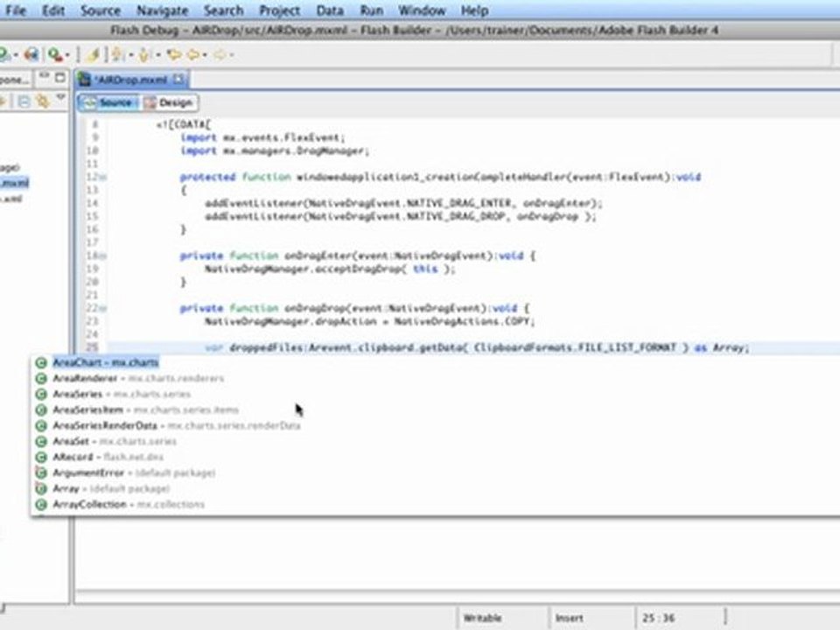This screenshot has width=840, height=630.
Task: Choose Array default package suggestion
Action: click(110, 488)
